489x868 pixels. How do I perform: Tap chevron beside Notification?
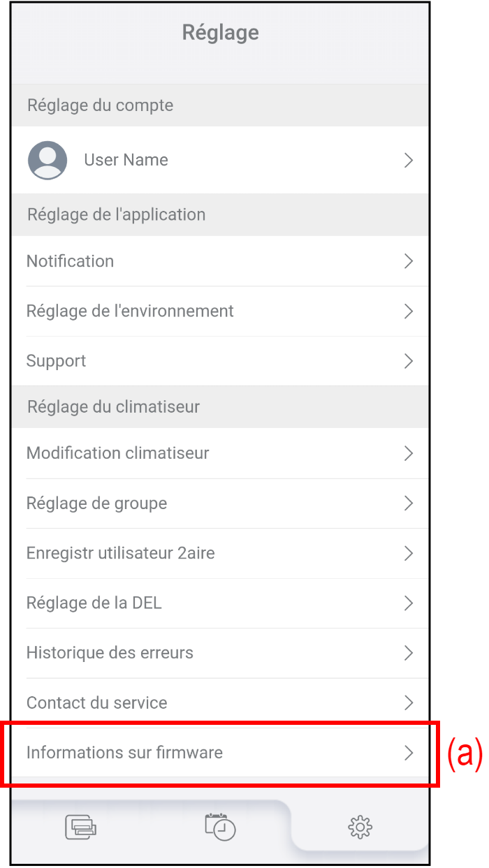409,261
